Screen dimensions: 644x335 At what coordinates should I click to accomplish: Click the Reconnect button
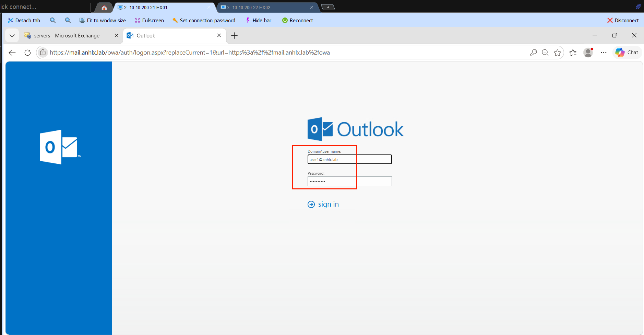(298, 20)
